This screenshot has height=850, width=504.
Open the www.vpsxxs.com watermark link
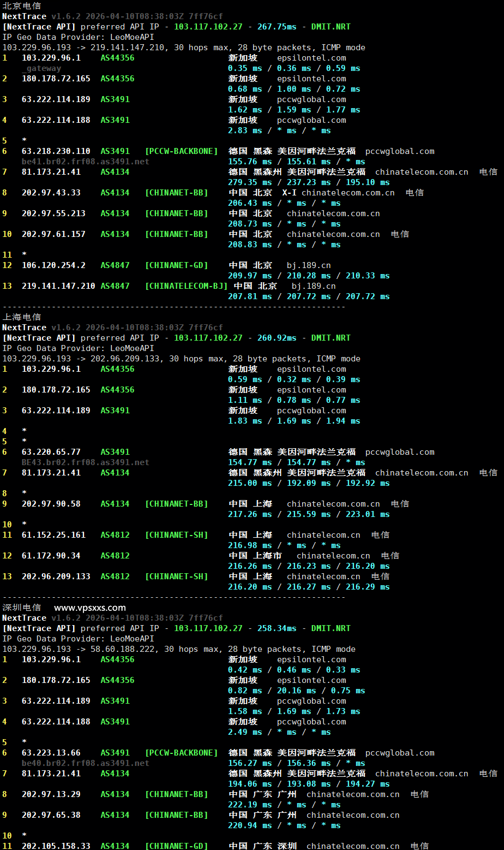tap(90, 608)
